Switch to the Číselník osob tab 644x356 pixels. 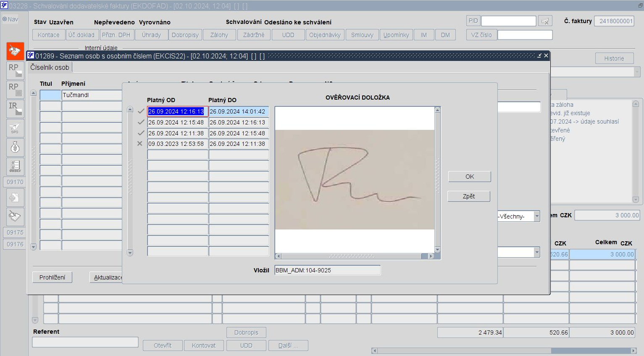(x=50, y=67)
